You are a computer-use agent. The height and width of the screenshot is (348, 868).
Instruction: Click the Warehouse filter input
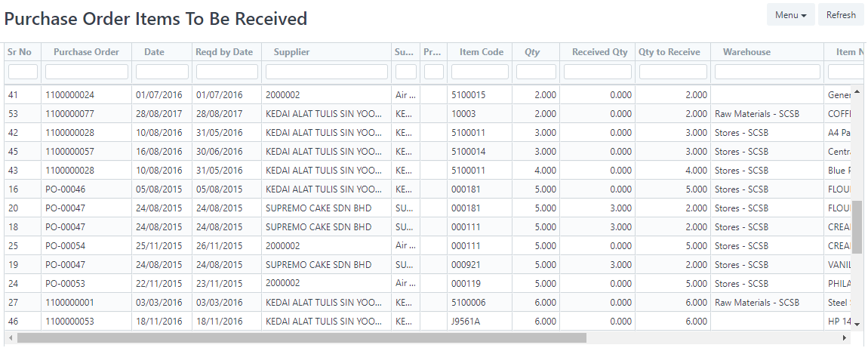768,72
